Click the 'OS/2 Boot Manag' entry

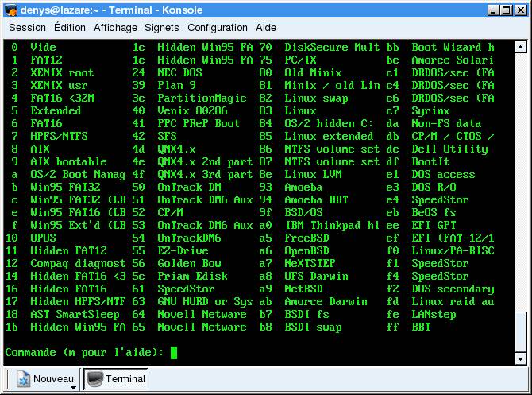78,175
